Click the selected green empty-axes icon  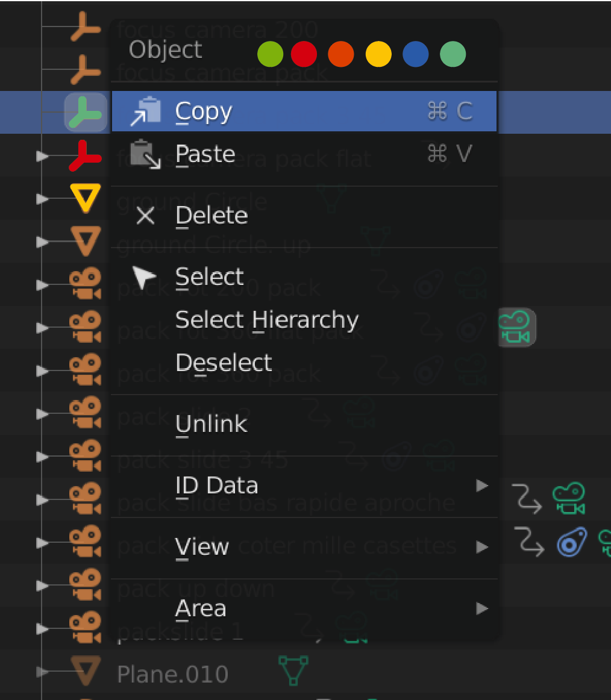86,113
